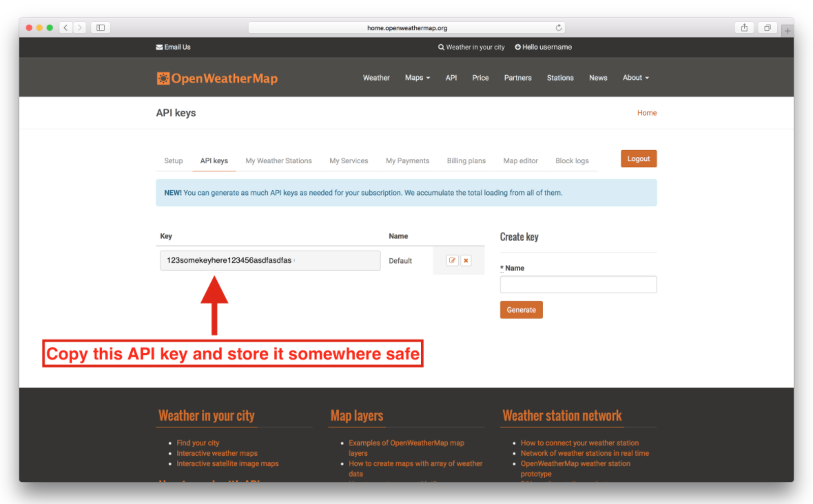
Task: Click the Safari forward arrow
Action: [79, 28]
